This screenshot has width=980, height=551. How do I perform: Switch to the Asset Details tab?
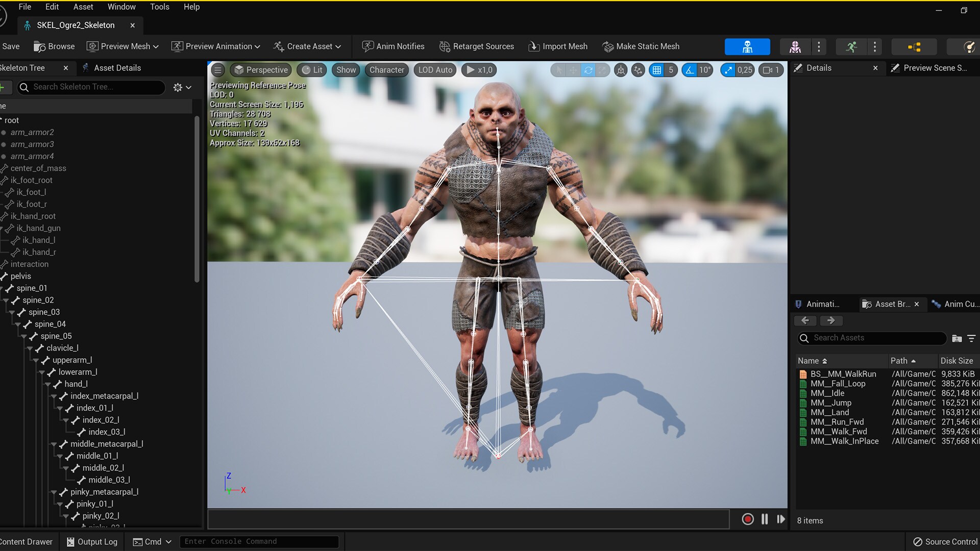pyautogui.click(x=117, y=67)
